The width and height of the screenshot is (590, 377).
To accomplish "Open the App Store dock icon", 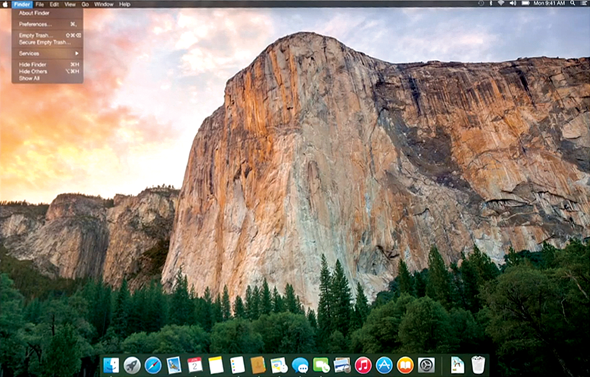I will click(384, 365).
